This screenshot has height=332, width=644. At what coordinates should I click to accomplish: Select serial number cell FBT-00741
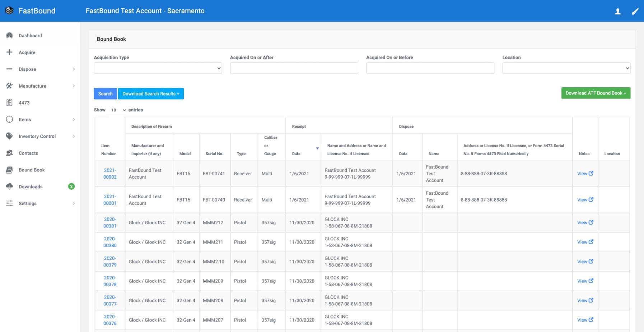coord(214,174)
